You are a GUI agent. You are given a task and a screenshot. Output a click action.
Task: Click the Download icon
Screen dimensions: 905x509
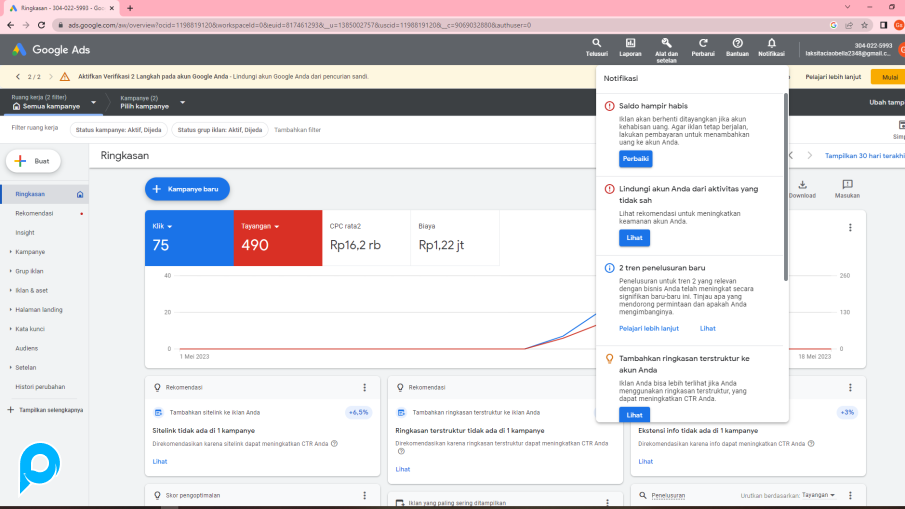(x=802, y=186)
